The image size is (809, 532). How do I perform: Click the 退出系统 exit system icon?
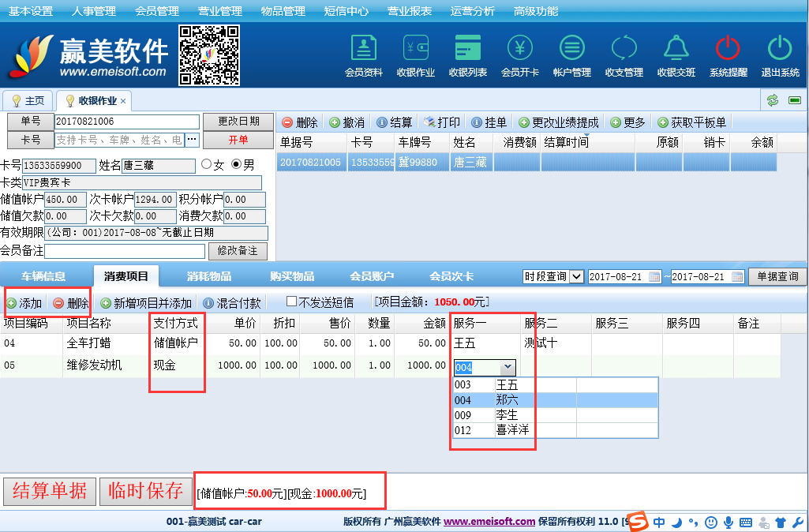pyautogui.click(x=780, y=55)
